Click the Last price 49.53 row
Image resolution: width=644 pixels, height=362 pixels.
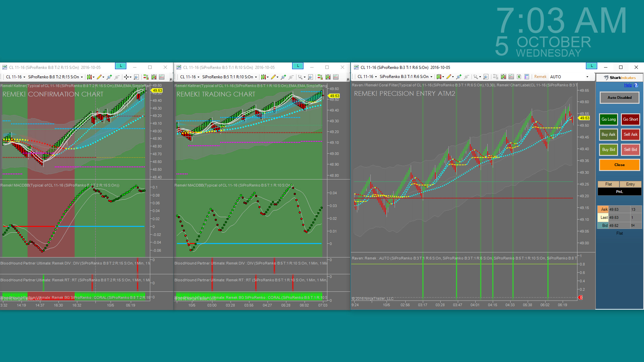[x=619, y=217]
